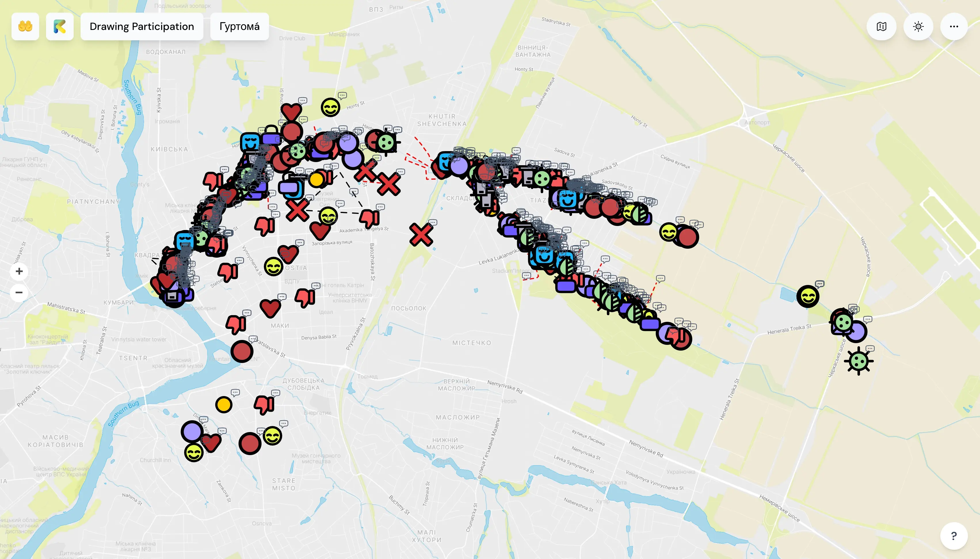Viewport: 980px width, 559px height.
Task: Select the red heart marker above Запорізька вулиця
Action: coord(320,231)
